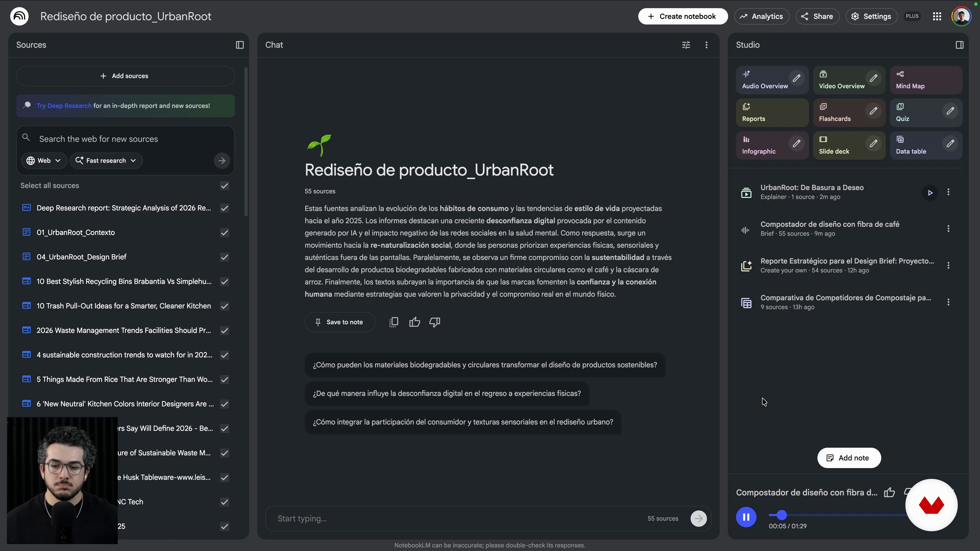Viewport: 980px width, 551px height.
Task: Select suggested question about texturas sensoriales
Action: pyautogui.click(x=463, y=422)
